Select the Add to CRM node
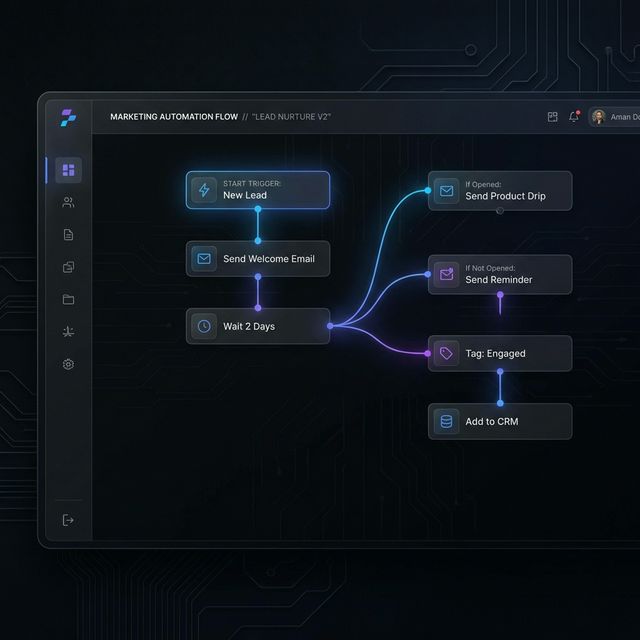This screenshot has height=640, width=640. (x=500, y=421)
